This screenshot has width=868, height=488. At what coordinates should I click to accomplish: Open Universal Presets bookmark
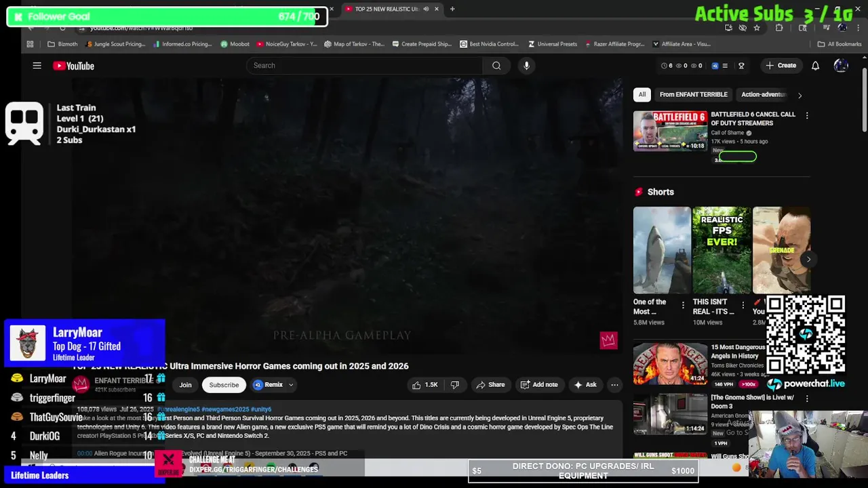click(552, 44)
